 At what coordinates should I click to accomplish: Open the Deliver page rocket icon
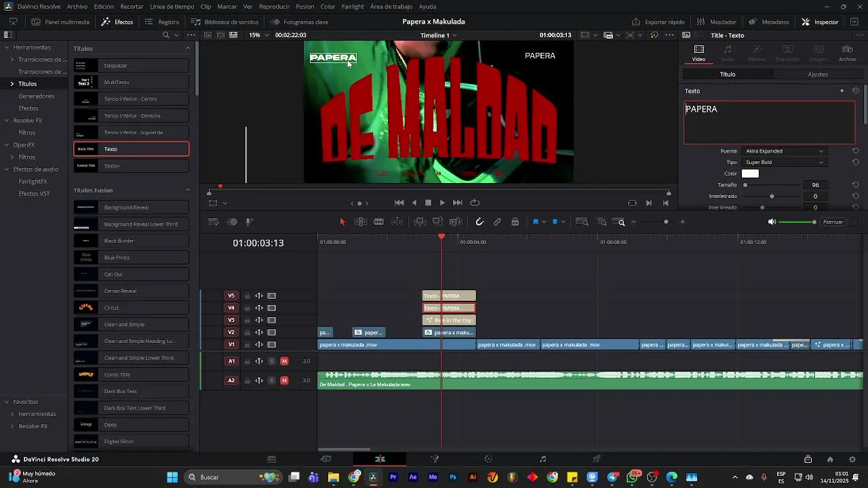coord(597,459)
